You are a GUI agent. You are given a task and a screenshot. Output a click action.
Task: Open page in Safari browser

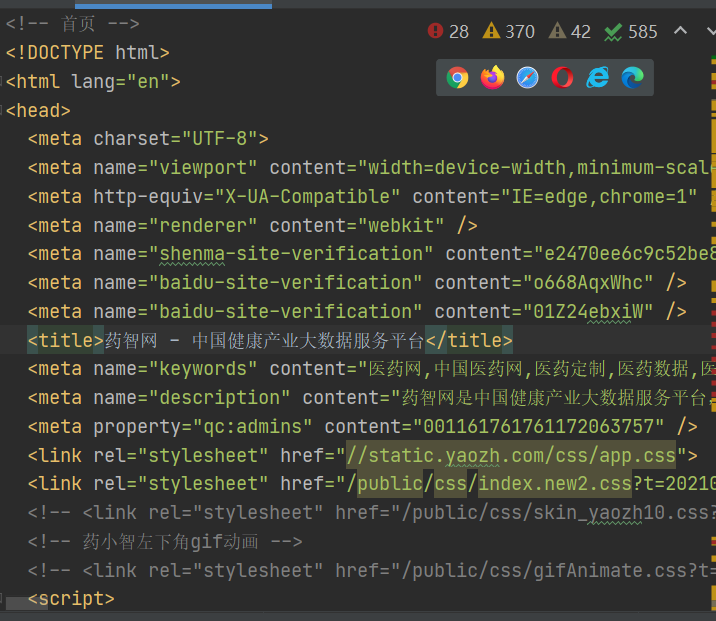527,78
